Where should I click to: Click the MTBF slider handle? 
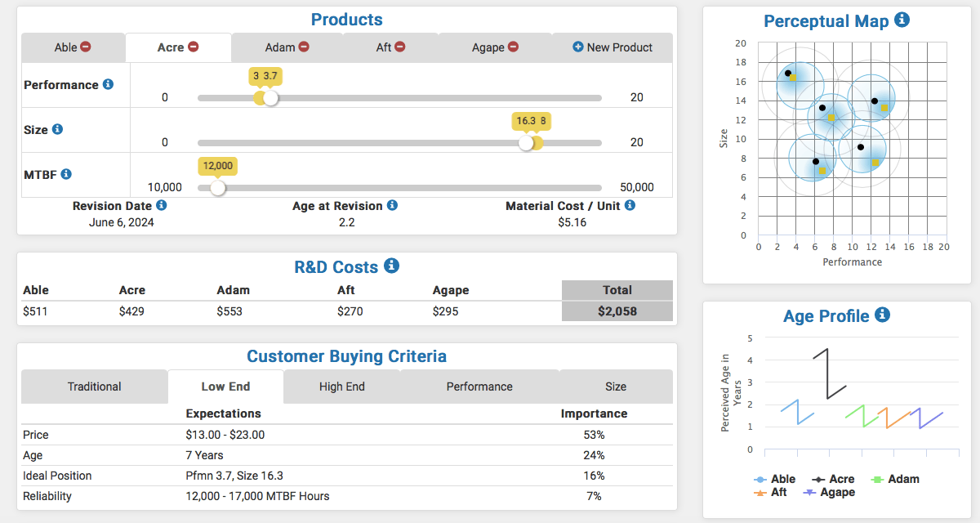click(x=217, y=187)
